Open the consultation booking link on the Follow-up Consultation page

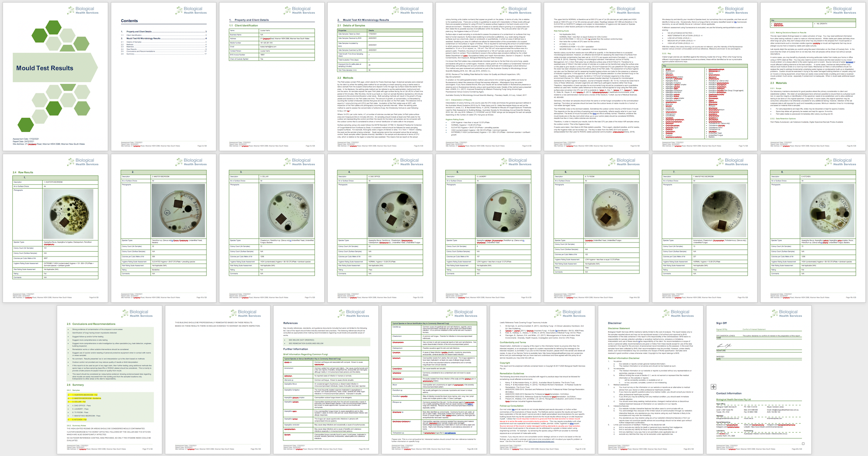541,441
